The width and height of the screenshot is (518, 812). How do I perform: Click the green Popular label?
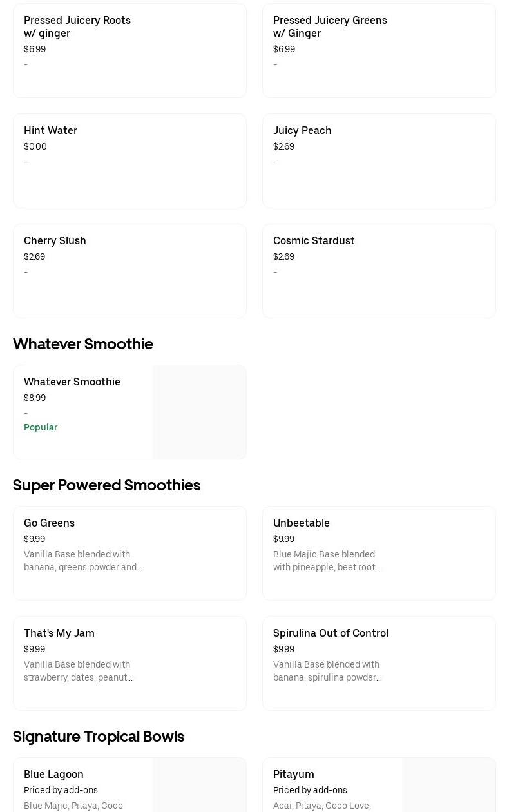click(x=41, y=427)
